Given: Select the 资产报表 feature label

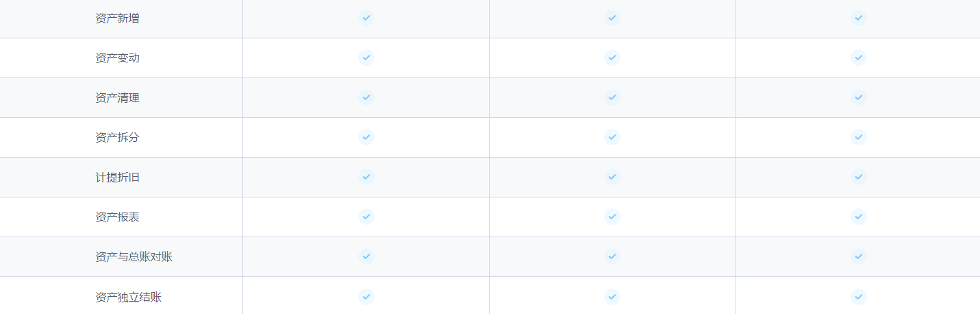Looking at the screenshot, I should [x=117, y=217].
